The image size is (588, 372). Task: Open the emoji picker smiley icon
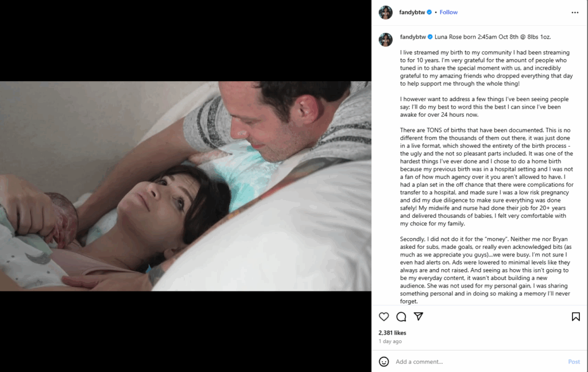point(384,362)
